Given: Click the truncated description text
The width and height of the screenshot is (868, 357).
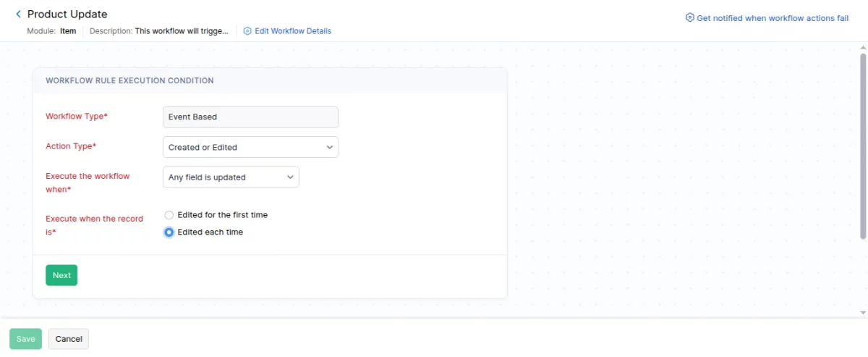Looking at the screenshot, I should [x=182, y=31].
